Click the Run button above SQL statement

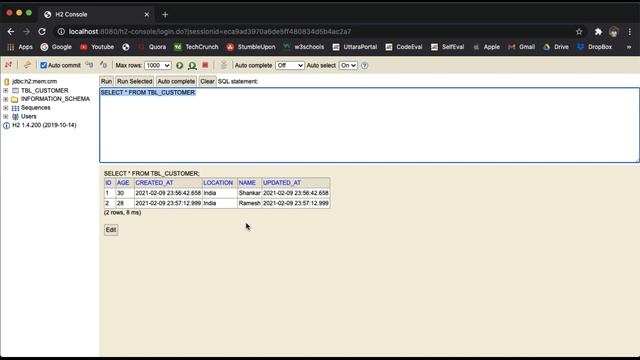tap(106, 81)
